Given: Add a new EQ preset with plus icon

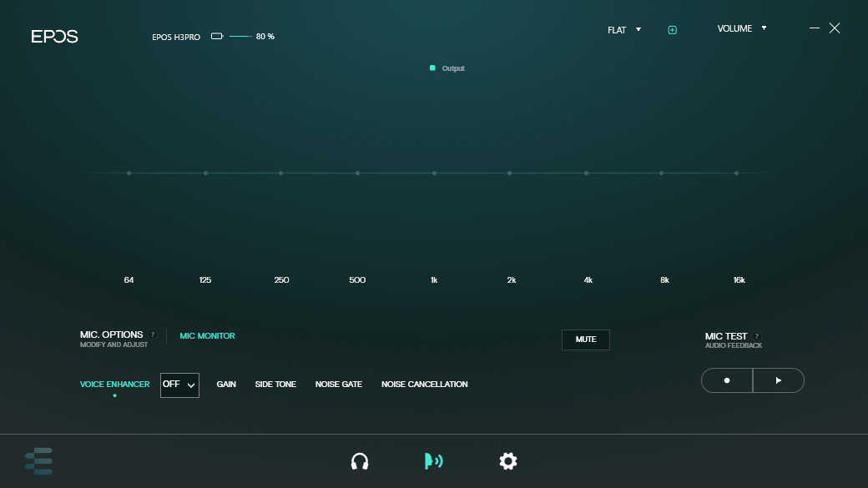Looking at the screenshot, I should pyautogui.click(x=672, y=30).
